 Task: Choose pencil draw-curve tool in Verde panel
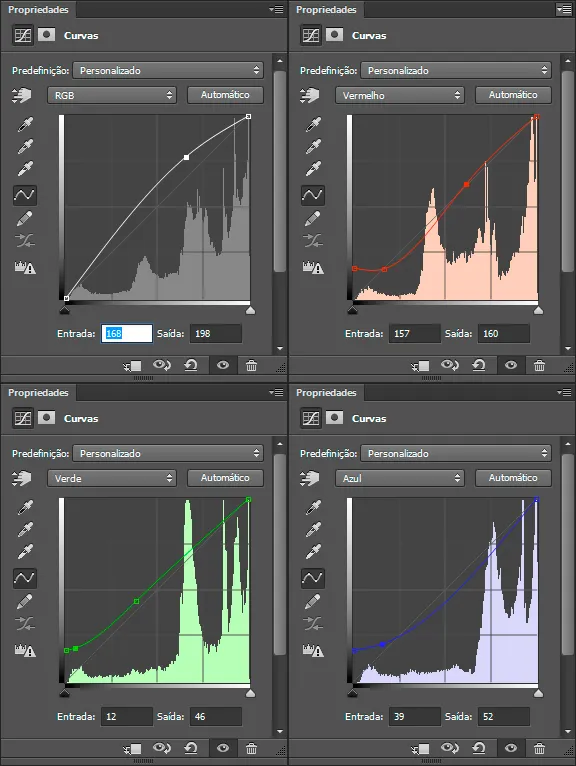pyautogui.click(x=24, y=601)
